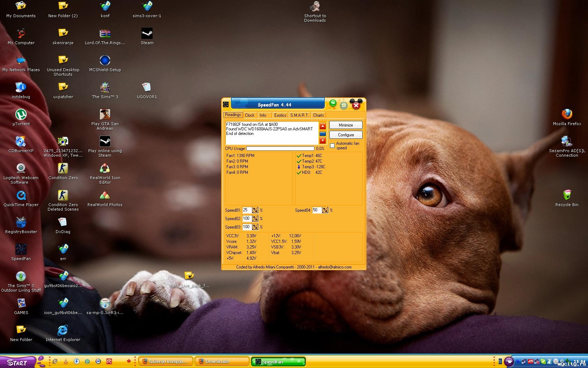The height and width of the screenshot is (368, 588).
Task: Click the red down arrow beside detection log
Action: [x=323, y=141]
